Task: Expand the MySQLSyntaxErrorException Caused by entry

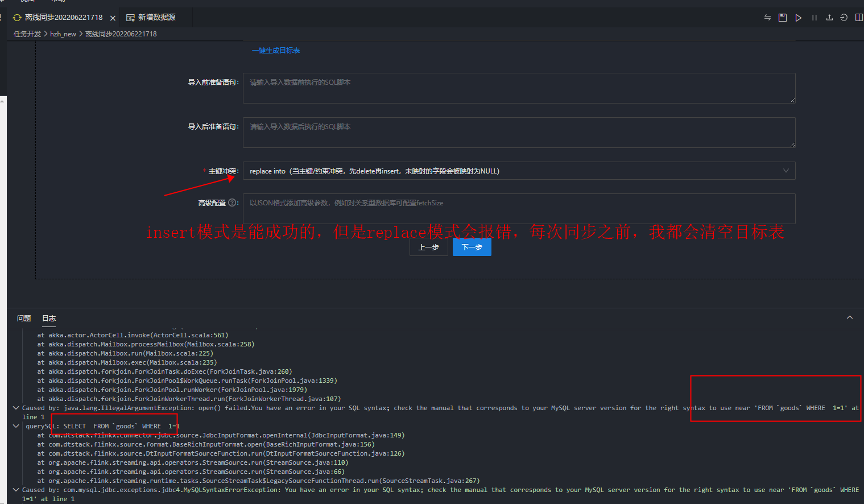Action: pyautogui.click(x=16, y=490)
